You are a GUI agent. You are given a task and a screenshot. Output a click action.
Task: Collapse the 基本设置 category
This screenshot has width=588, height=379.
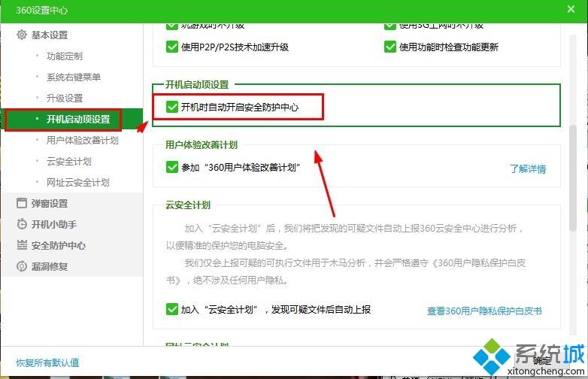point(49,35)
